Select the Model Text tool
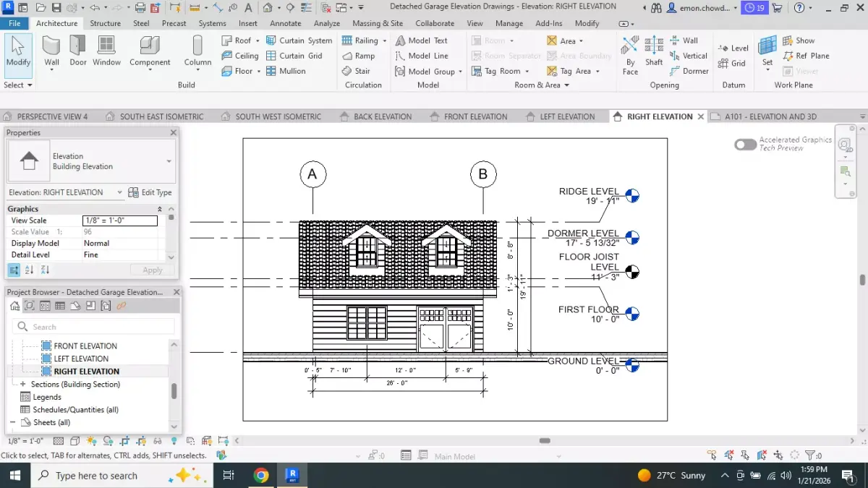This screenshot has width=868, height=488. [x=422, y=40]
